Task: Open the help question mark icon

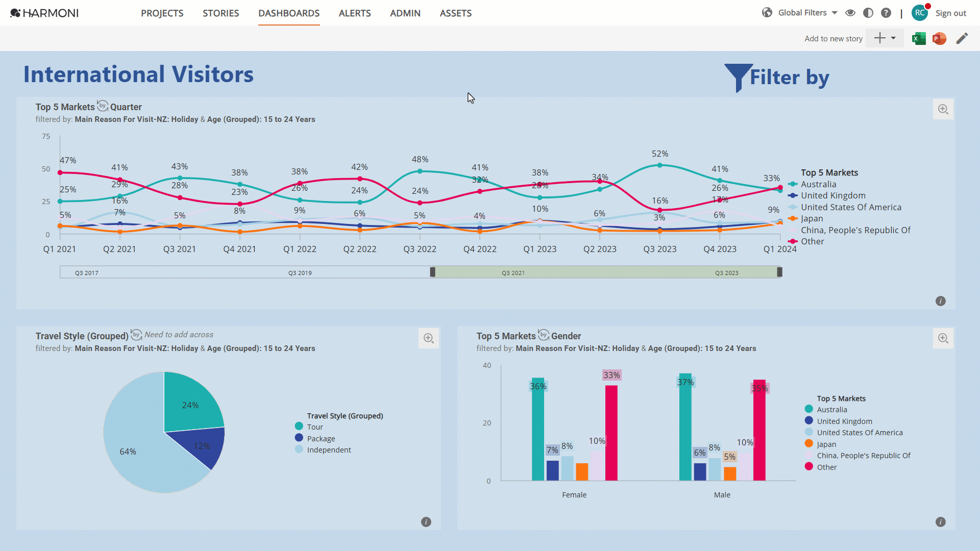Action: pos(886,13)
